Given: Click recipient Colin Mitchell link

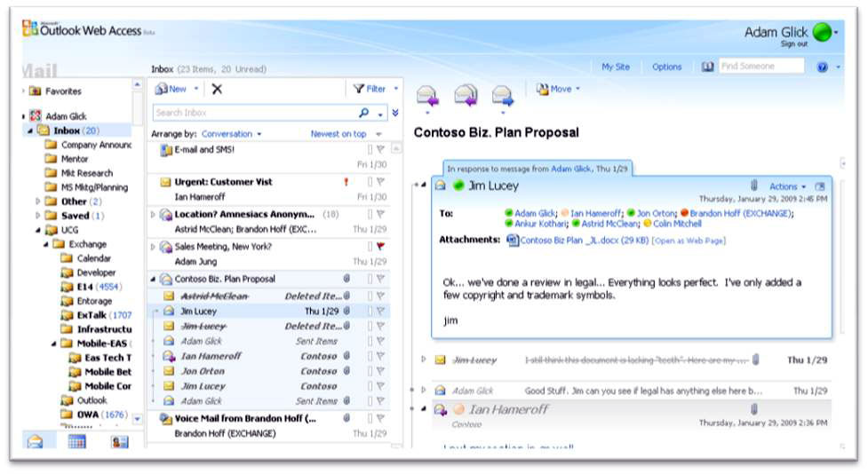Looking at the screenshot, I should coord(677,224).
